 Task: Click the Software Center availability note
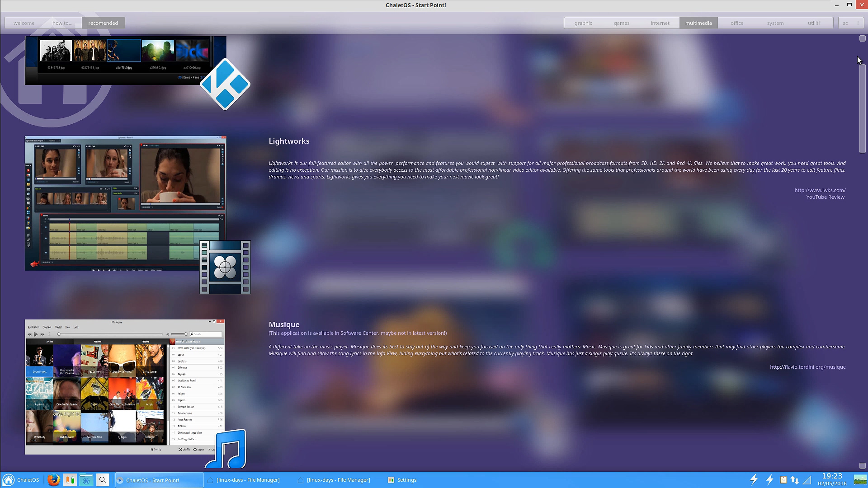click(x=358, y=333)
